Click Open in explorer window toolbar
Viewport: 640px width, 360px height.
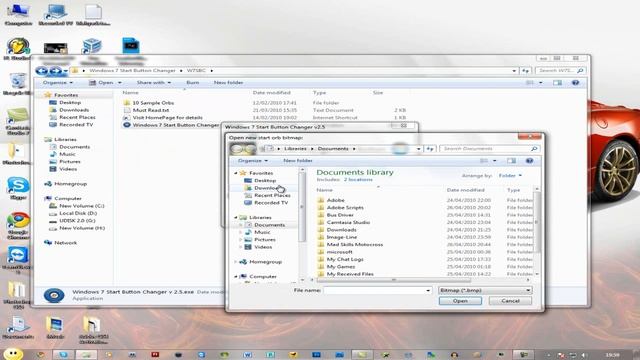[105, 82]
